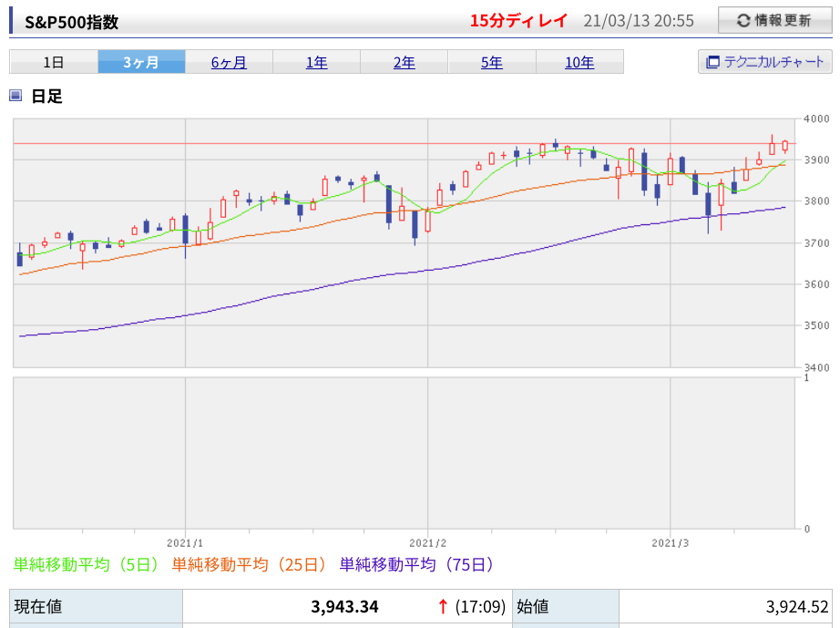This screenshot has height=628, width=840.
Task: Click the opening value 3,924.52
Action: [797, 606]
